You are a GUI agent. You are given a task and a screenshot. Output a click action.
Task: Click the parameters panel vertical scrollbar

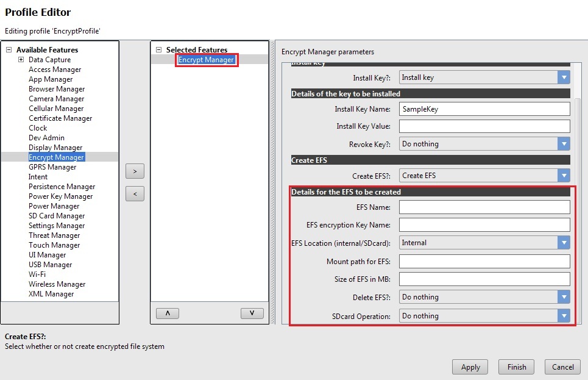(578, 183)
